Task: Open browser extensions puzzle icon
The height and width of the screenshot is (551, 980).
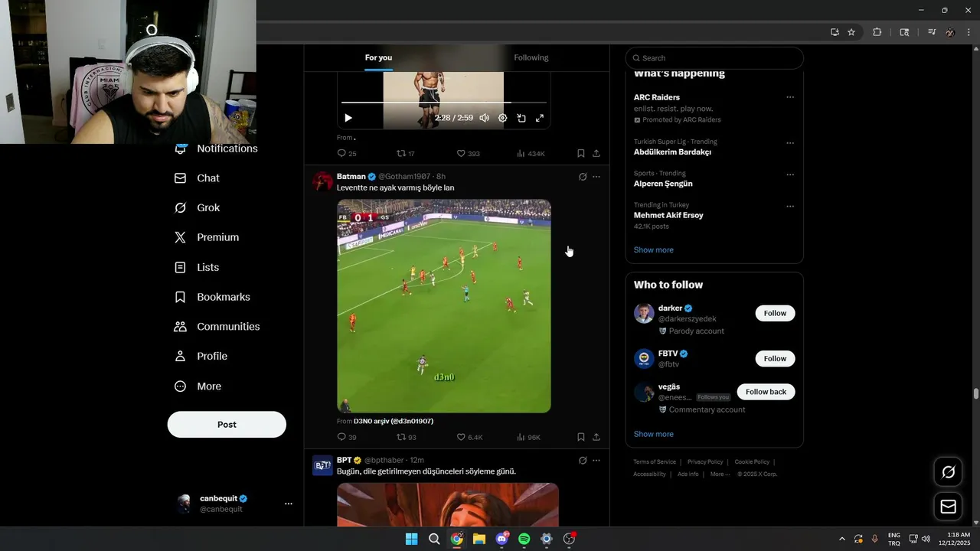Action: coord(877,32)
